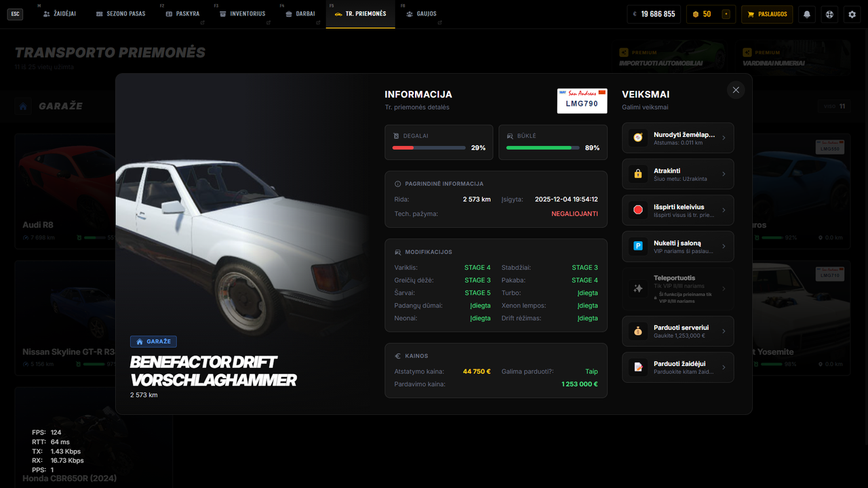Click the ESC button in the top bar
This screenshot has height=488, width=868.
coord(15,14)
